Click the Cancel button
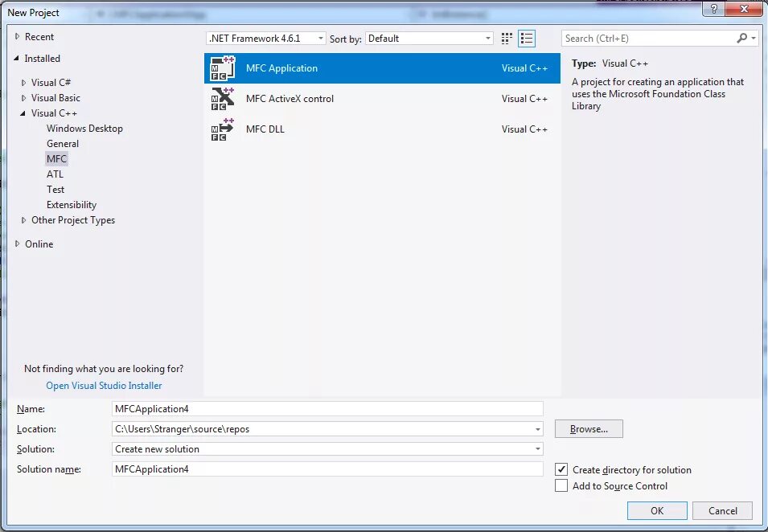 point(722,510)
